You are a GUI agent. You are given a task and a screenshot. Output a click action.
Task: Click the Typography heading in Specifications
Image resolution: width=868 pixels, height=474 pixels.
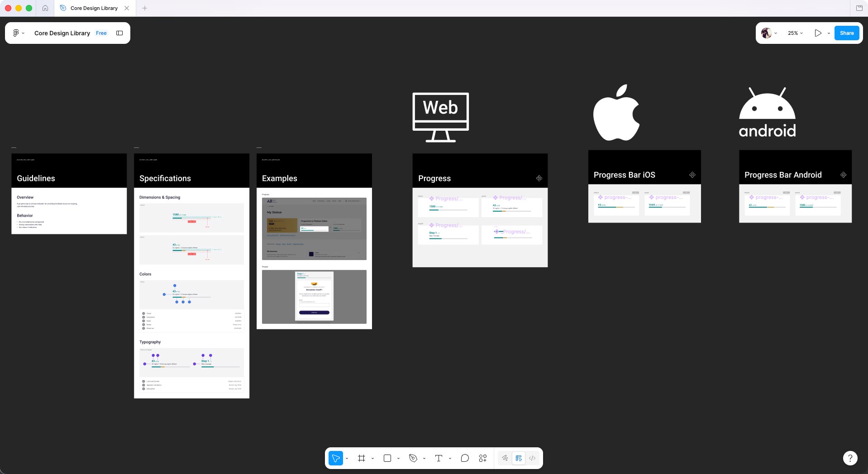150,342
